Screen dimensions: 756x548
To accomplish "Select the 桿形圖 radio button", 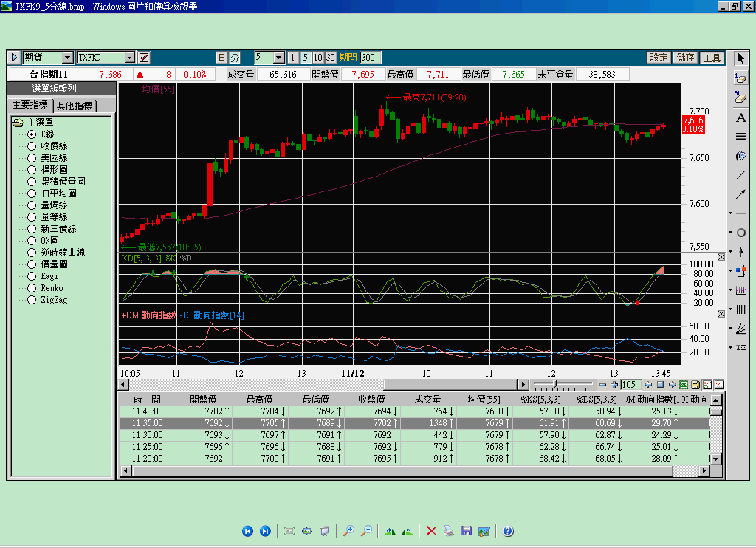I will pos(32,170).
